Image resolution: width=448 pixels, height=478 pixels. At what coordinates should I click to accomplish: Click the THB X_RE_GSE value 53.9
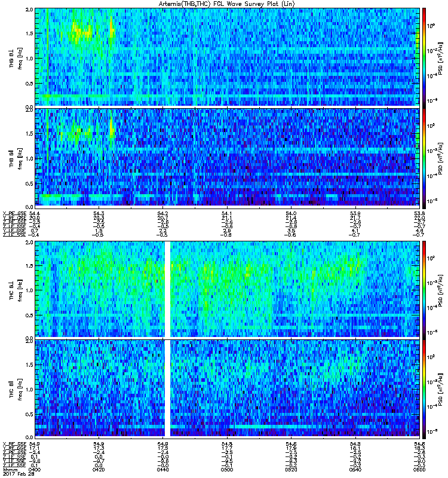click(x=355, y=213)
